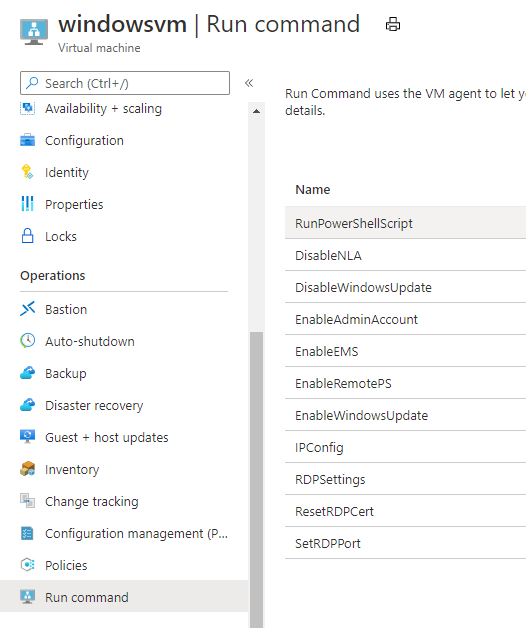Click the Run command sidebar icon
The width and height of the screenshot is (526, 628).
[28, 597]
